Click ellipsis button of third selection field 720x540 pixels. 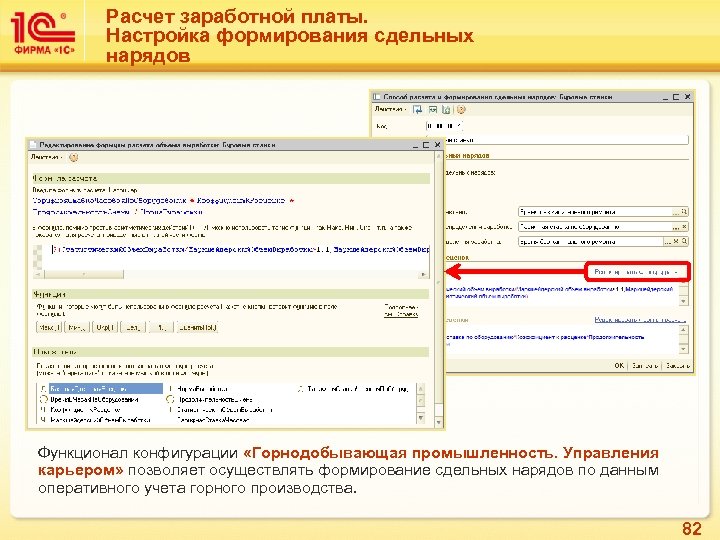click(x=668, y=241)
